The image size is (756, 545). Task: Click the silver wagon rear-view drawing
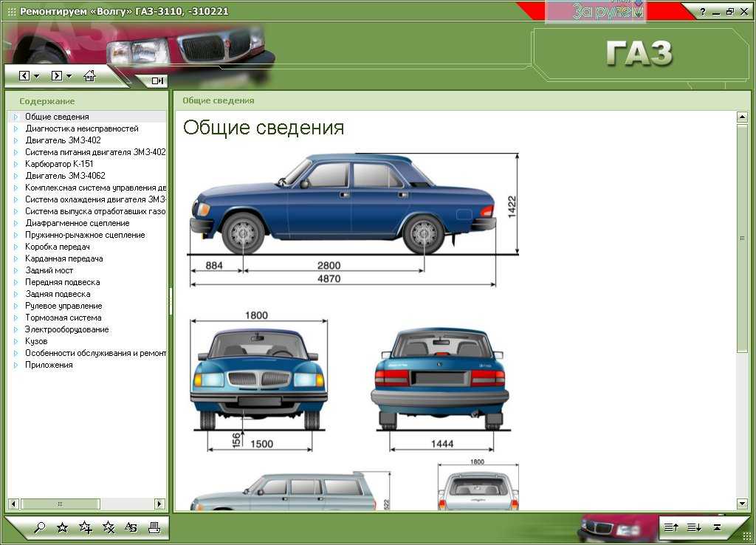478,490
